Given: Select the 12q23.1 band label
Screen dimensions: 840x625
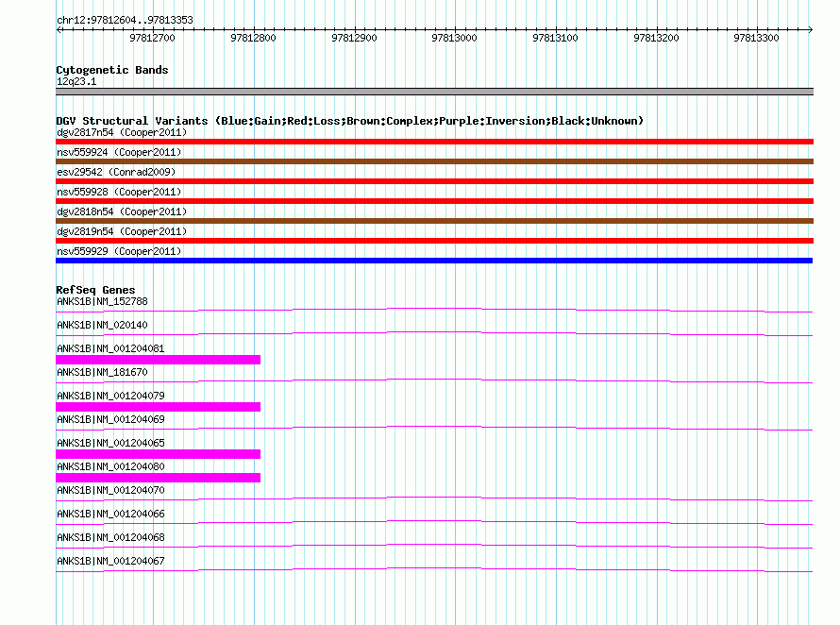Looking at the screenshot, I should pos(76,81).
